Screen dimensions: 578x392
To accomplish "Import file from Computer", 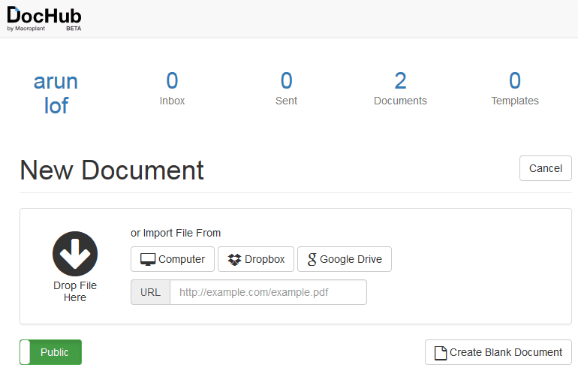I will click(x=173, y=259).
